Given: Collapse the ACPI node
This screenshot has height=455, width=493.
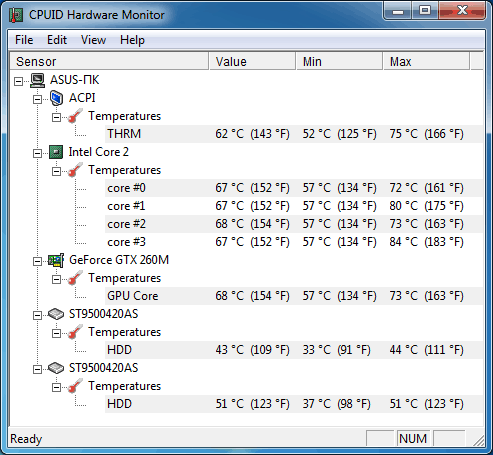Looking at the screenshot, I should (38, 99).
